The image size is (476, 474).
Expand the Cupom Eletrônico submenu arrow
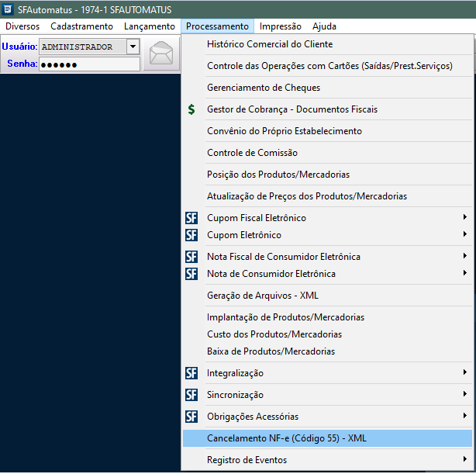coord(464,235)
